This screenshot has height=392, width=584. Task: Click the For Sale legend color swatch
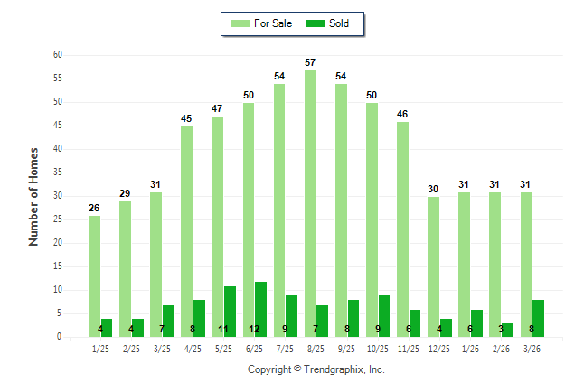click(x=240, y=23)
